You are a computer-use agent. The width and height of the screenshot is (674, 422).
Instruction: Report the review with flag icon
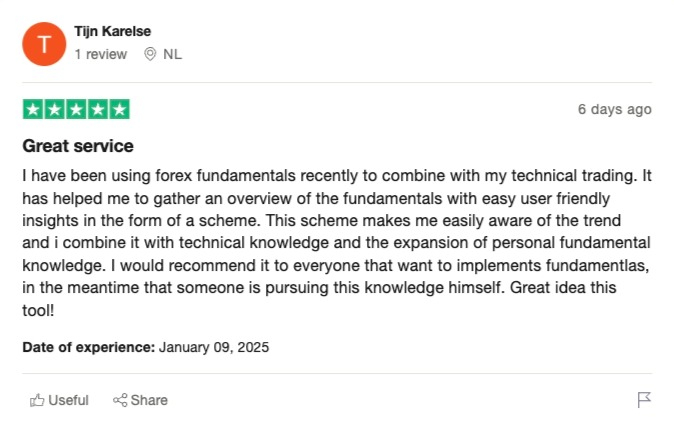click(644, 400)
